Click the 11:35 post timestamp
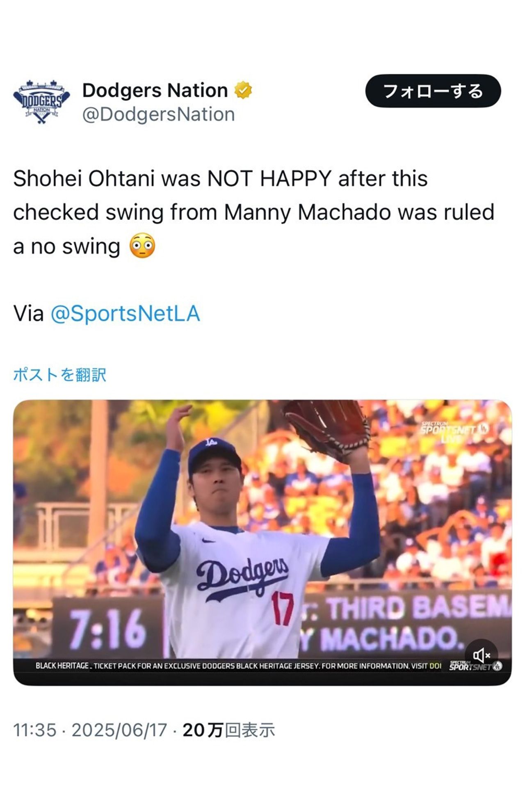This screenshot has height=812, width=525. click(x=34, y=730)
